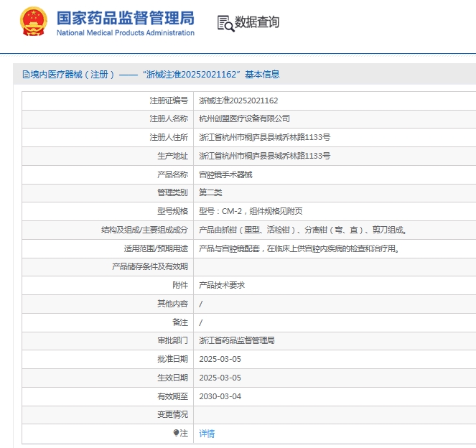
Task: Click the 变更情况 label
Action: point(173,414)
